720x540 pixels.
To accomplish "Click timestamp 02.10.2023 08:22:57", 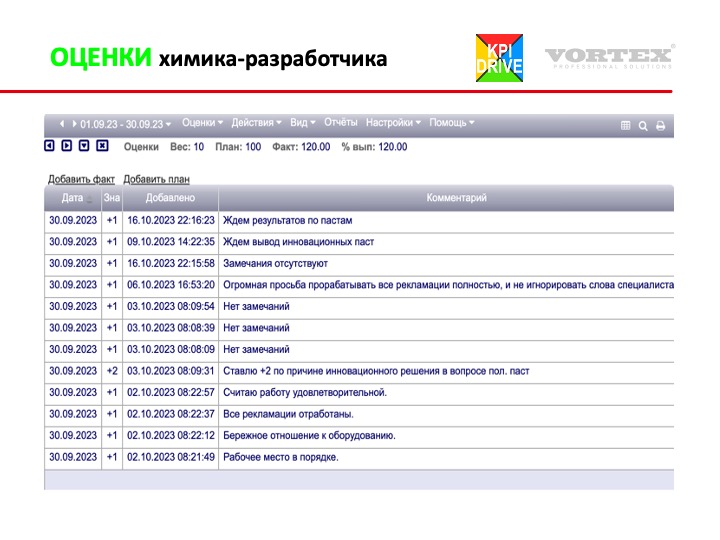I will (171, 393).
